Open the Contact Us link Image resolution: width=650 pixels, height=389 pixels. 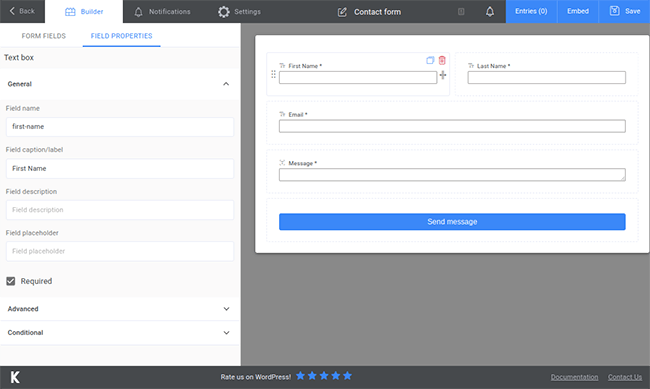coord(625,377)
